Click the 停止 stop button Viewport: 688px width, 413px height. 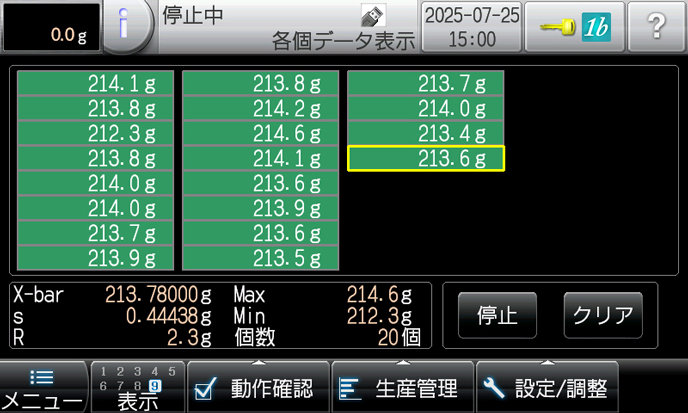(497, 315)
